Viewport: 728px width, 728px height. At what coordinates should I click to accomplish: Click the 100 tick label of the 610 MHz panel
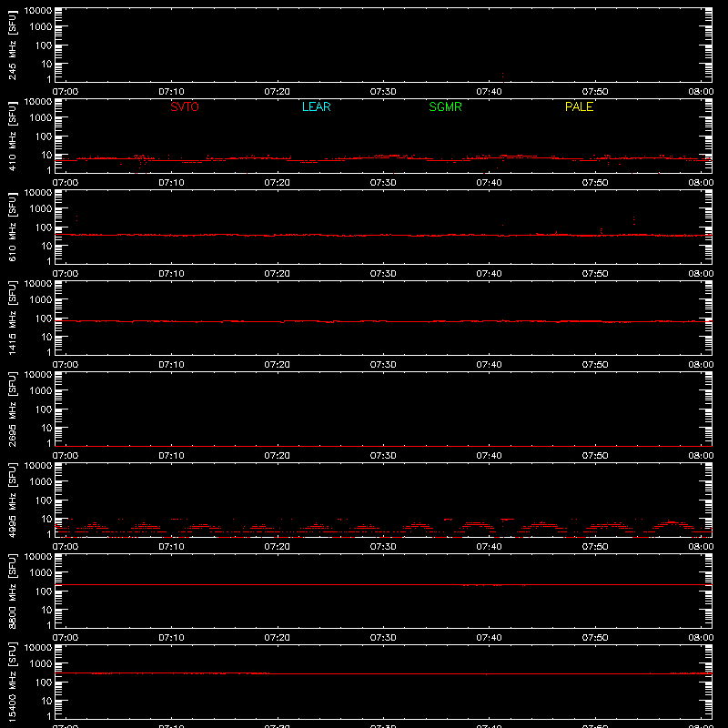coord(44,227)
